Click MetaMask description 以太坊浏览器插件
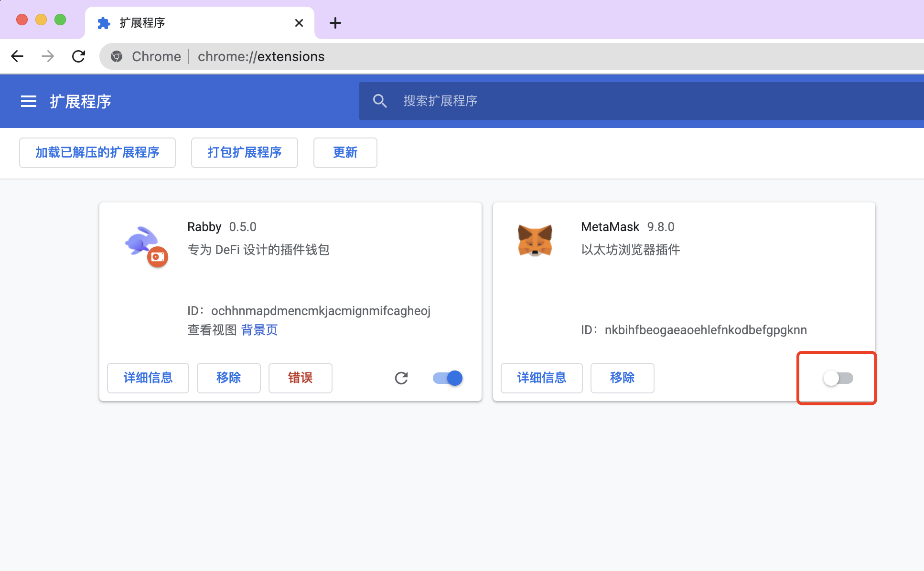924x571 pixels. (631, 250)
